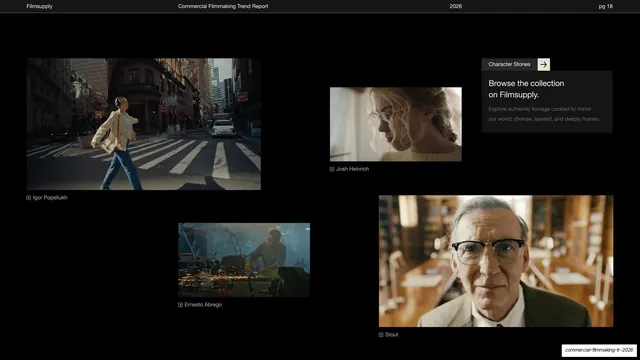Viewport: 640px width, 360px height.
Task: Open the older man in glasses thumbnail
Action: (496, 261)
